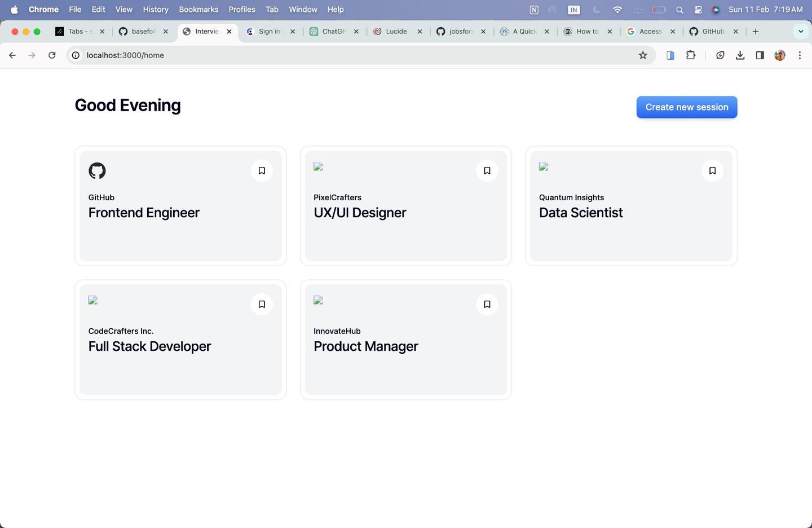Close the ChatGPT tab
Screen dimensions: 812x528
(356, 32)
